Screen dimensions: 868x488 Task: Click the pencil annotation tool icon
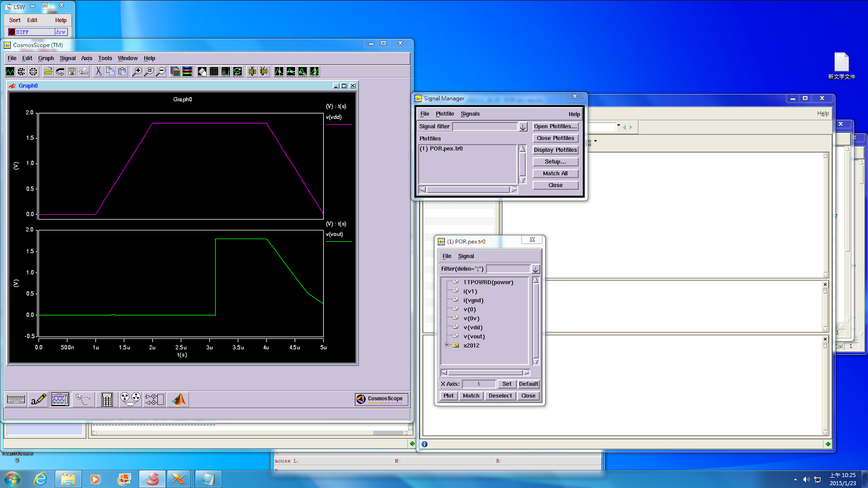point(38,400)
